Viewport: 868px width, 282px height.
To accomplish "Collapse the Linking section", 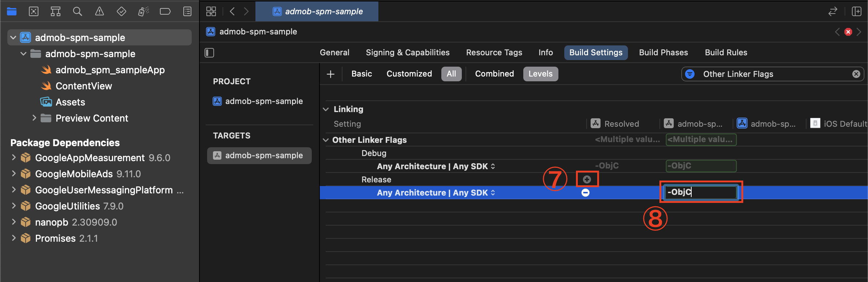I will tap(326, 109).
